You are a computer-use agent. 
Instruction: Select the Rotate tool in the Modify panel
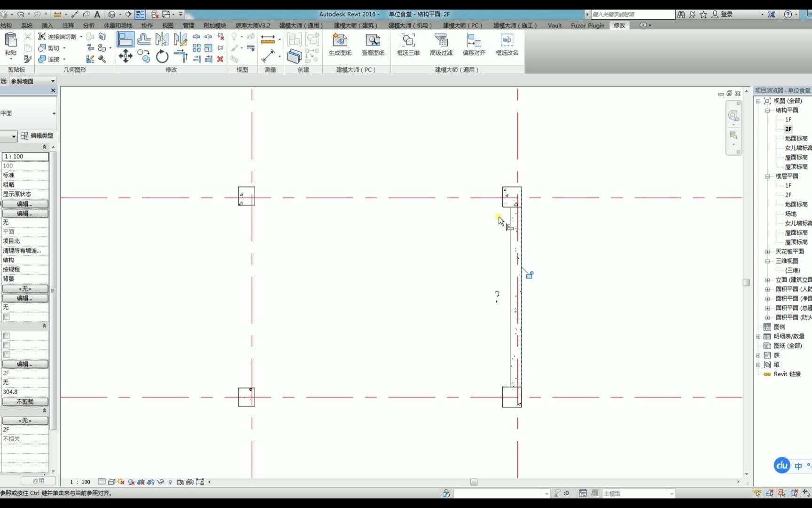(x=162, y=56)
